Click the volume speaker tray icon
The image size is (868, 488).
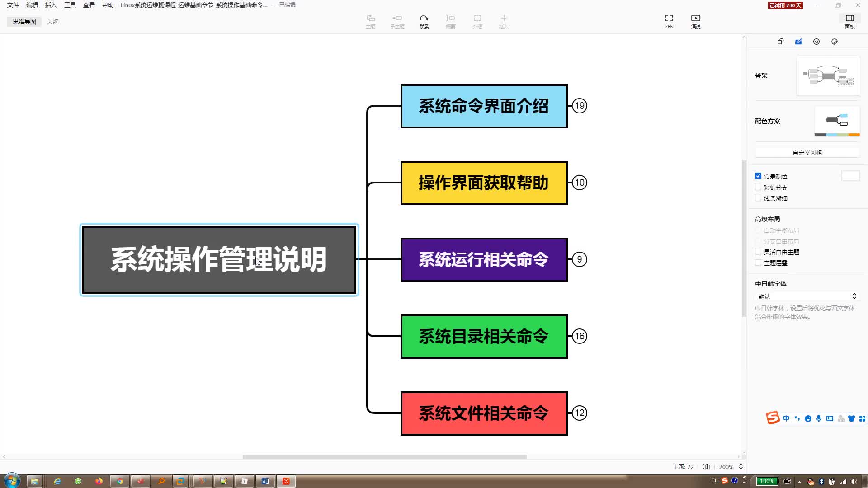[854, 481]
